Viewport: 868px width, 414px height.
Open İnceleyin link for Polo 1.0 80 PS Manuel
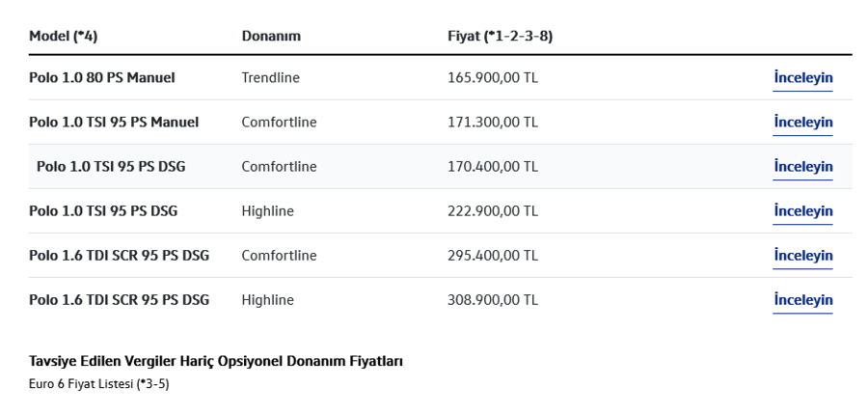coord(802,77)
